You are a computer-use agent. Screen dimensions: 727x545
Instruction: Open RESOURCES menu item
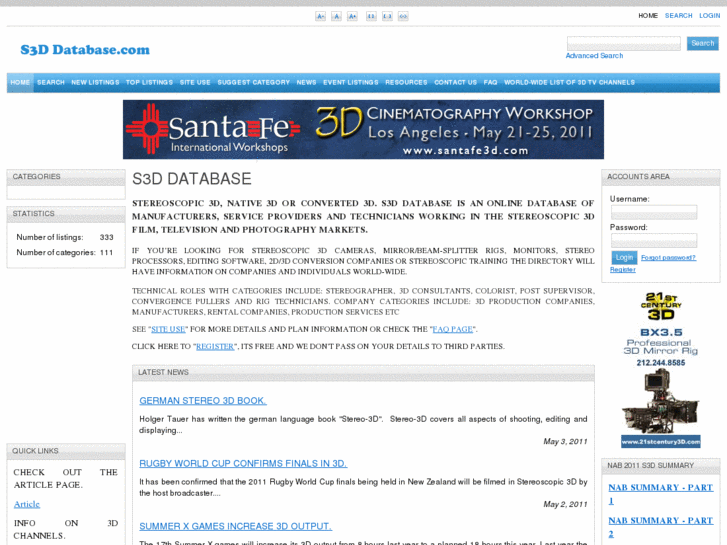[406, 83]
